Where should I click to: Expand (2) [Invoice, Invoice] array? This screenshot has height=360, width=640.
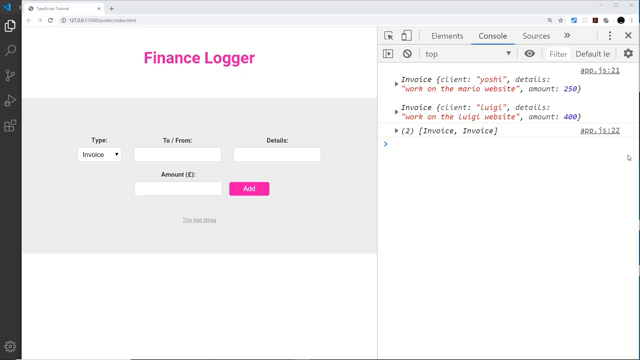pyautogui.click(x=396, y=131)
